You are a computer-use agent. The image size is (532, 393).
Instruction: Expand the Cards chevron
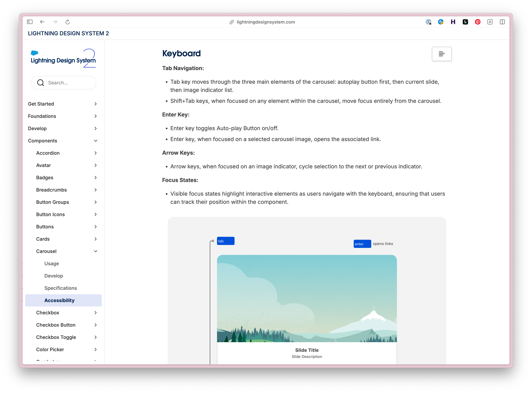pyautogui.click(x=95, y=239)
